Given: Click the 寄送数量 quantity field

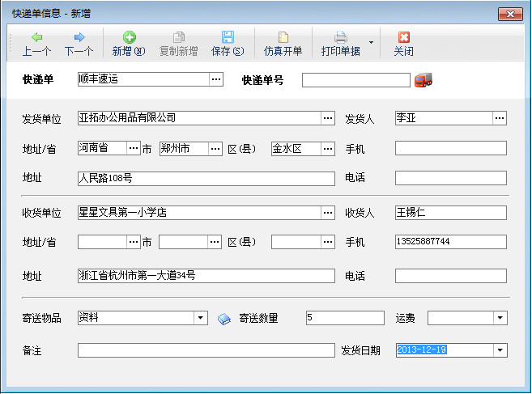Looking at the screenshot, I should (345, 318).
